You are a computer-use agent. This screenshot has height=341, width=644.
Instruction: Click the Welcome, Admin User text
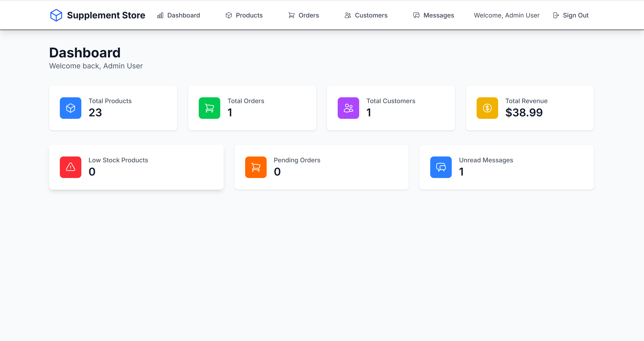pyautogui.click(x=506, y=15)
